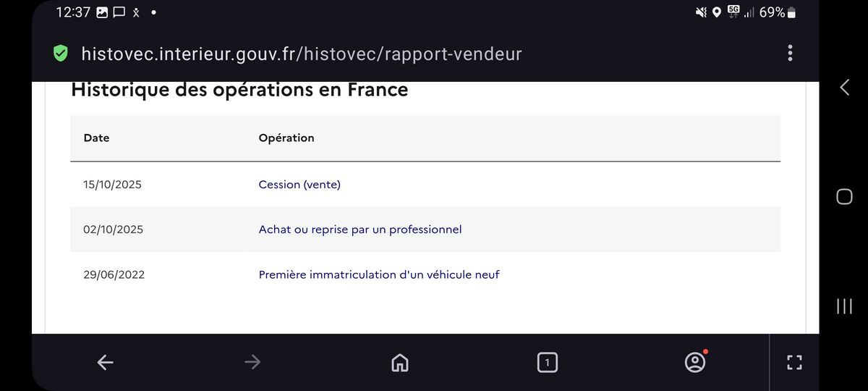Screen dimensions: 868x391
Task: Open the browser home page
Action: 399,362
